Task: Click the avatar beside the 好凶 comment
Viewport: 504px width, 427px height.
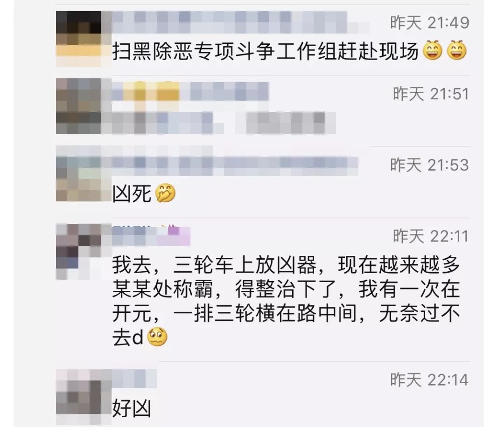Action: 78,397
